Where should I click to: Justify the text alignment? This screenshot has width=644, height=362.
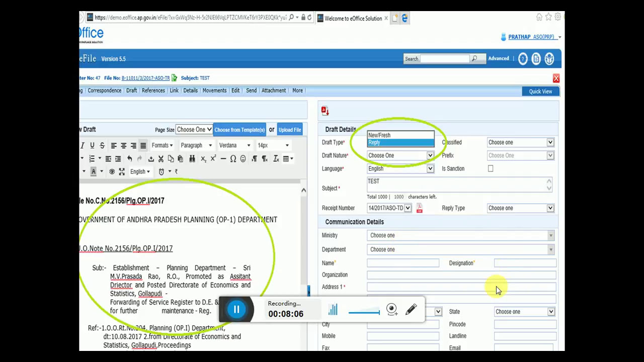tap(143, 145)
